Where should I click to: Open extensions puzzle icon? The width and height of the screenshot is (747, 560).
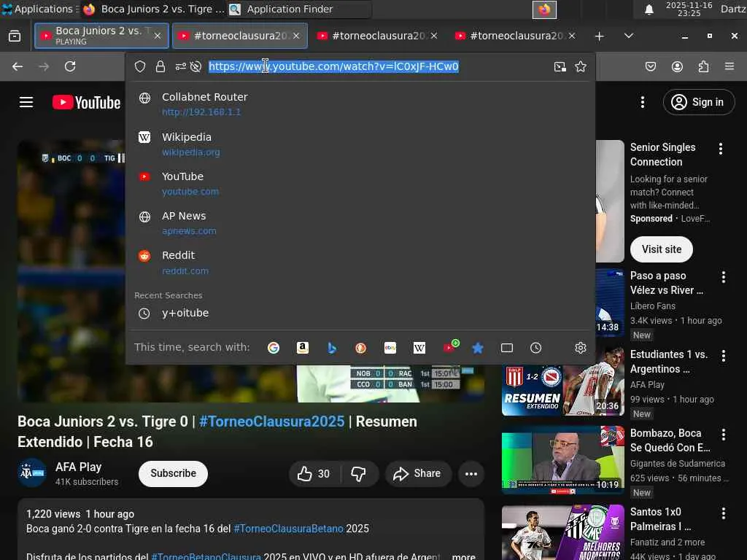(x=703, y=66)
